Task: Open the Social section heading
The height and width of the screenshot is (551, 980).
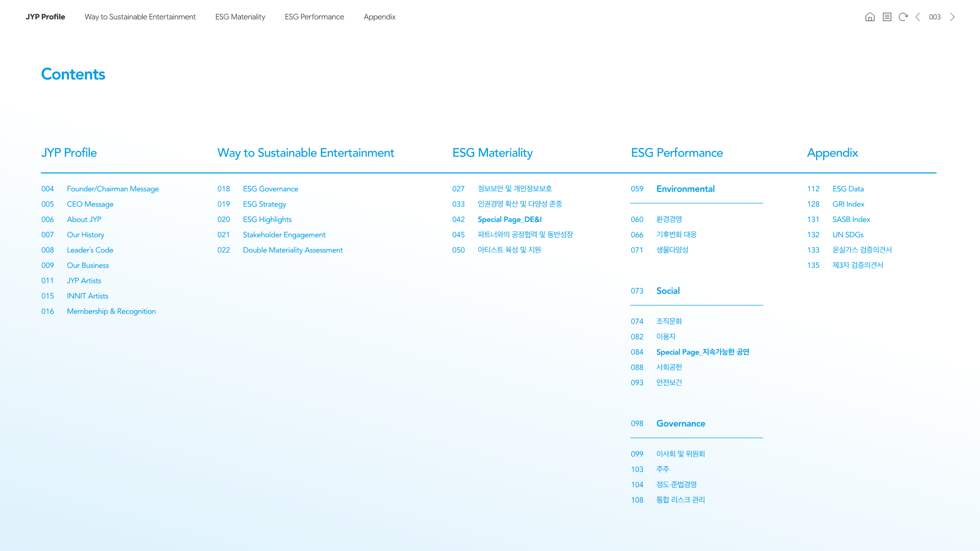Action: click(x=668, y=291)
